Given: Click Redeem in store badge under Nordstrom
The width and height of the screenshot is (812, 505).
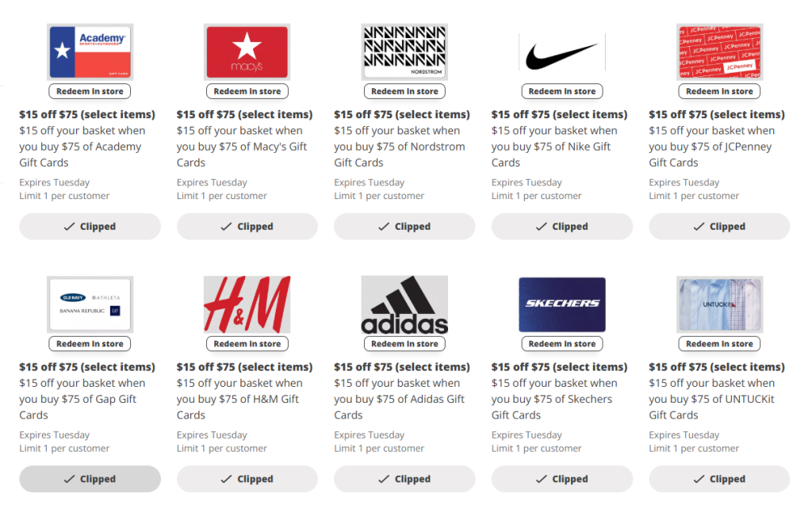Looking at the screenshot, I should (x=404, y=91).
